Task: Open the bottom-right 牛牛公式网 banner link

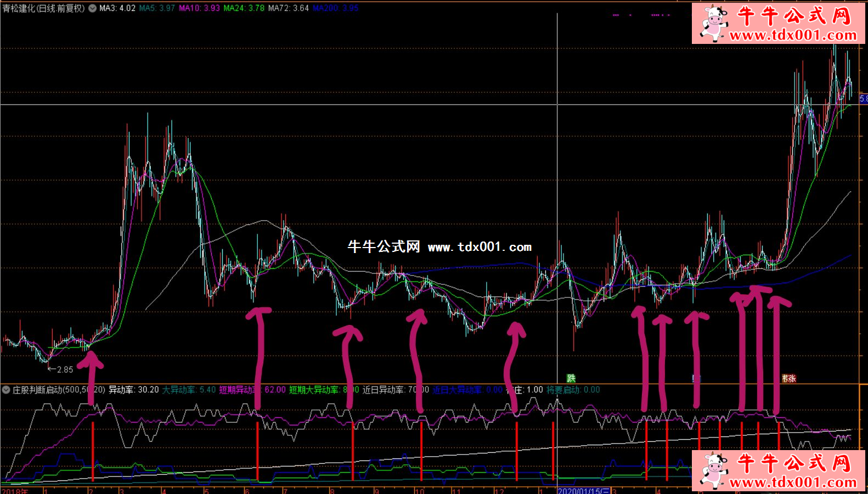Action: click(779, 470)
